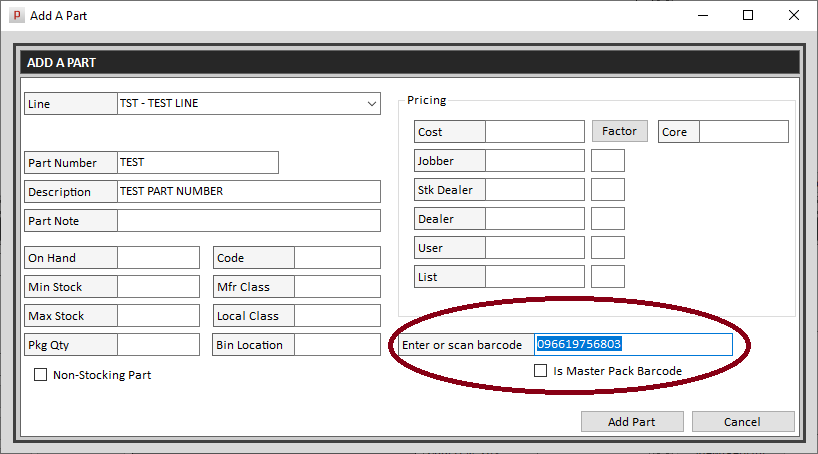
Task: Click the Cancel button
Action: click(x=743, y=422)
